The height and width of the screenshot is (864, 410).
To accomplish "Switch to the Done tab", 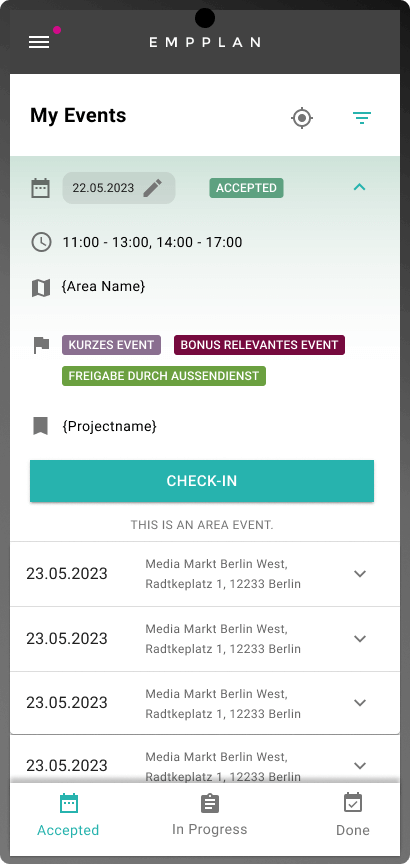I will pyautogui.click(x=353, y=815).
